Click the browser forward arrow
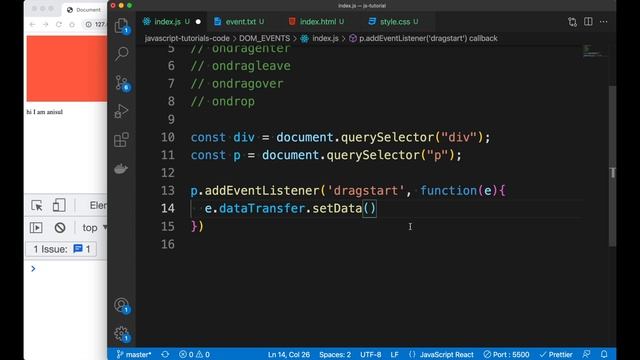The image size is (640, 360). (x=45, y=24)
